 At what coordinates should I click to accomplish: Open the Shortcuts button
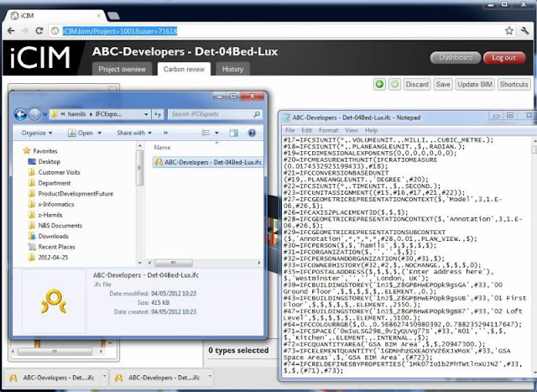click(514, 84)
